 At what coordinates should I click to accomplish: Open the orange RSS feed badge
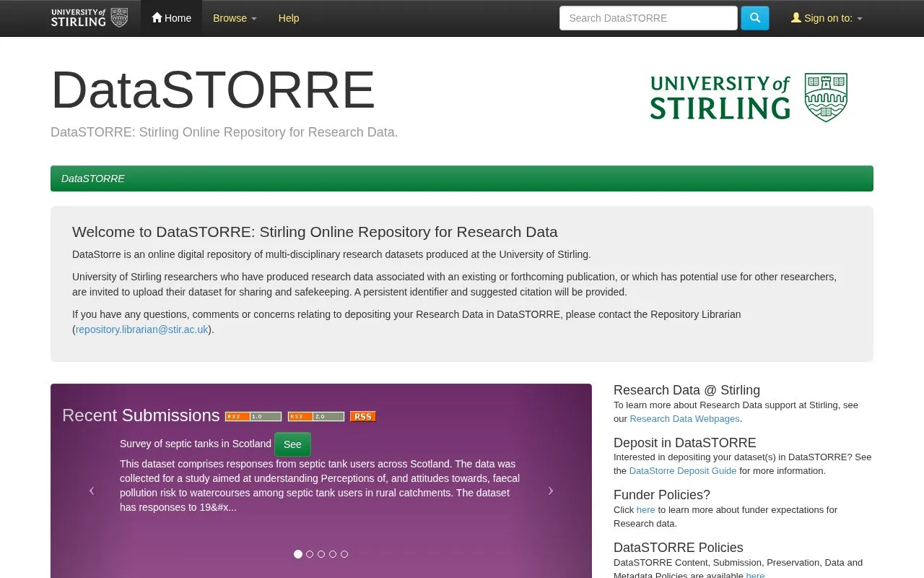tap(363, 416)
